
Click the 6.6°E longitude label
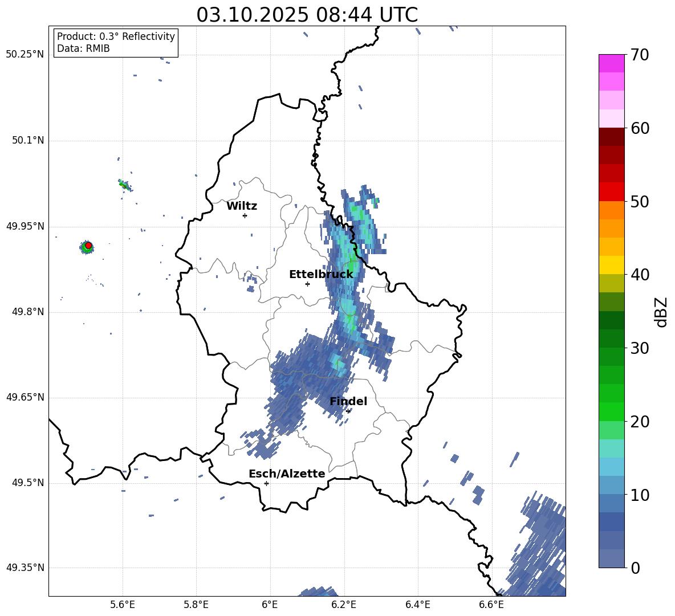point(491,605)
